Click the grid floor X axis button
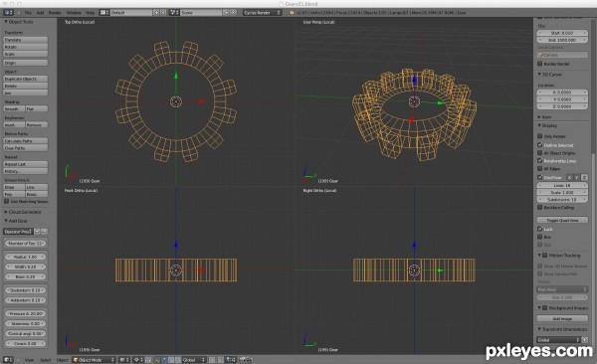The height and width of the screenshot is (364, 597). (569, 177)
